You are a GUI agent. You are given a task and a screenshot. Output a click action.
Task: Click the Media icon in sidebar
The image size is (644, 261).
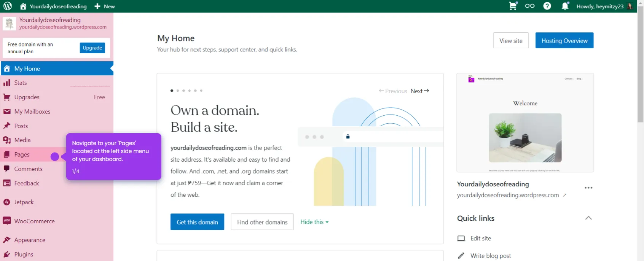point(7,140)
